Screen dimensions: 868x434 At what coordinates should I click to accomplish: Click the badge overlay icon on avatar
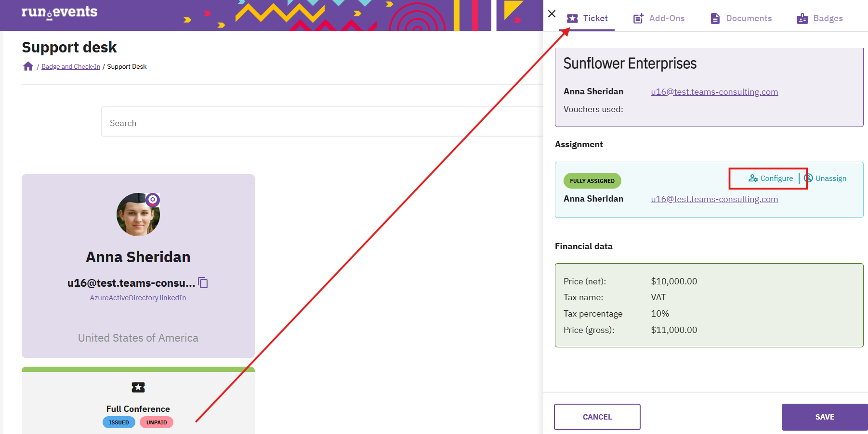pos(153,200)
